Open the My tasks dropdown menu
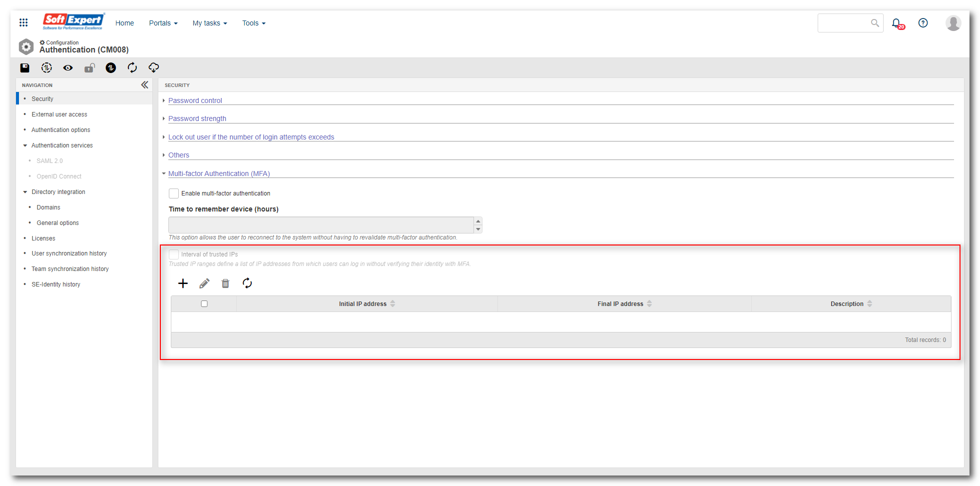This screenshot has height=486, width=980. click(x=210, y=23)
